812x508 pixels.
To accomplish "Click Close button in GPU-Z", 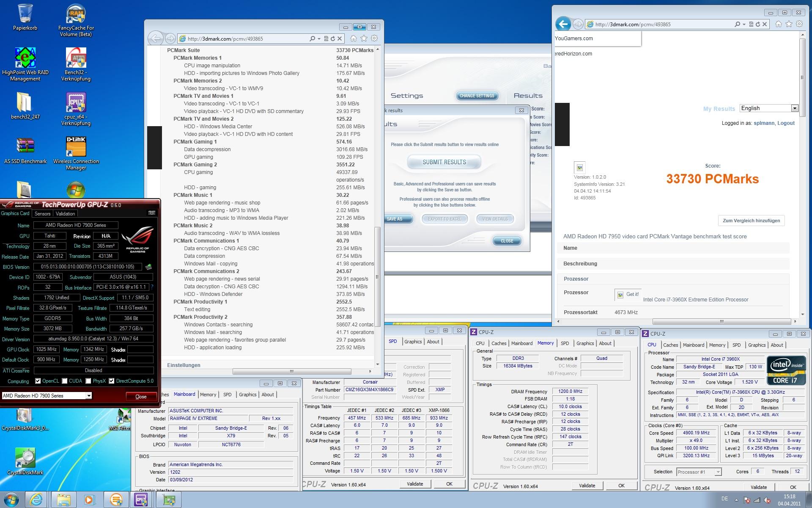I will 141,397.
